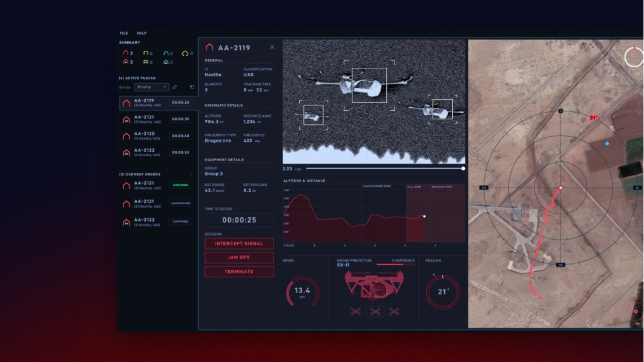Click drone prediction confidence bar
The width and height of the screenshot is (644, 362).
coord(395,265)
